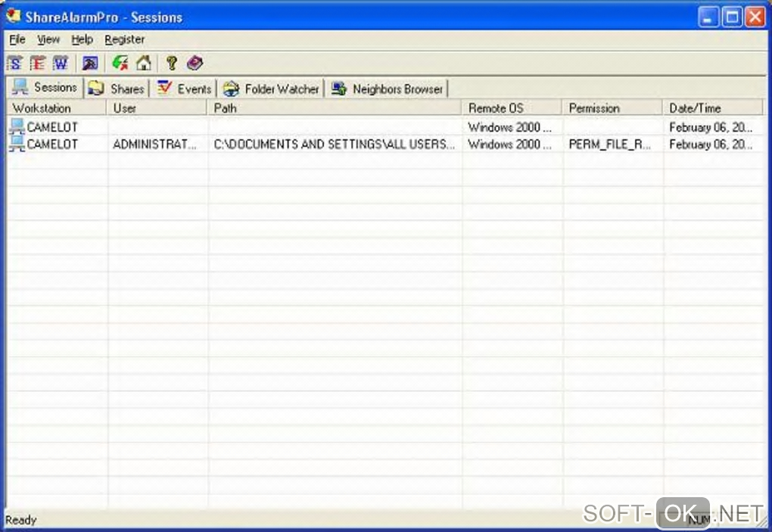Click February 06 date in first row
Viewport: 772px width, 532px height.
pyautogui.click(x=711, y=127)
